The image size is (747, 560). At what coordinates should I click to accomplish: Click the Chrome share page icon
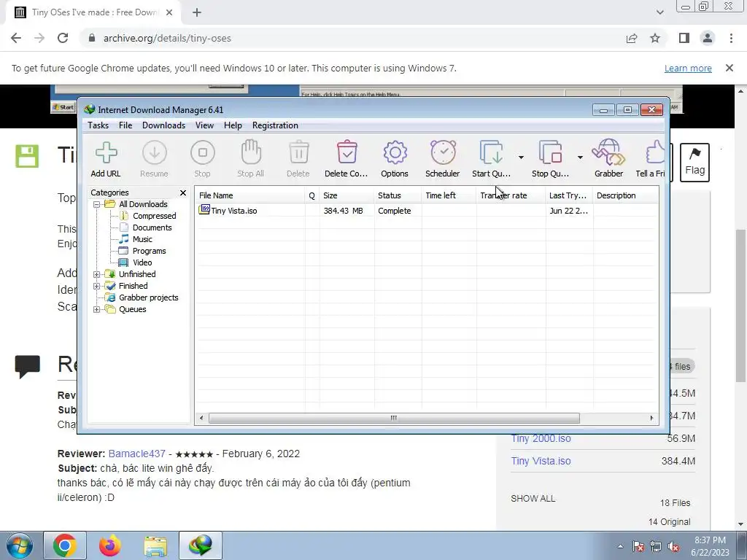(632, 38)
